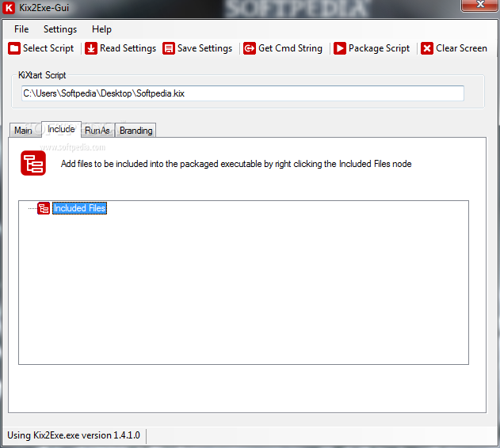
Task: Open the Branding tab
Action: (135, 131)
